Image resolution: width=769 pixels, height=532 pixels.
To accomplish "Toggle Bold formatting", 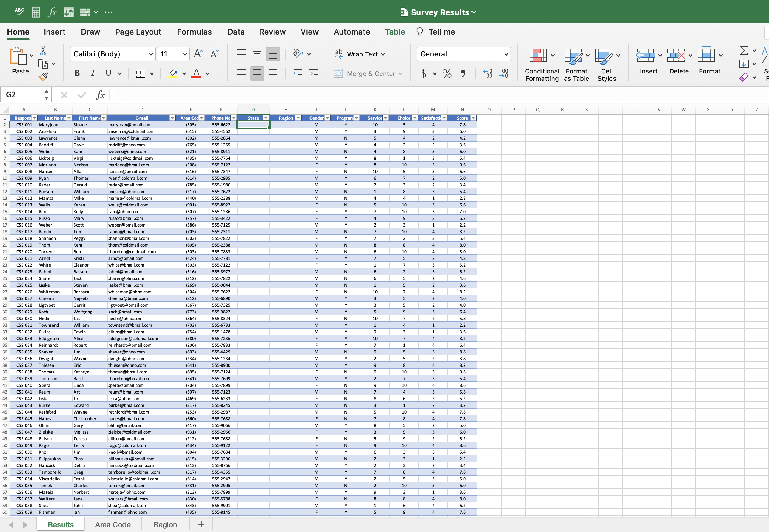I will [x=77, y=73].
